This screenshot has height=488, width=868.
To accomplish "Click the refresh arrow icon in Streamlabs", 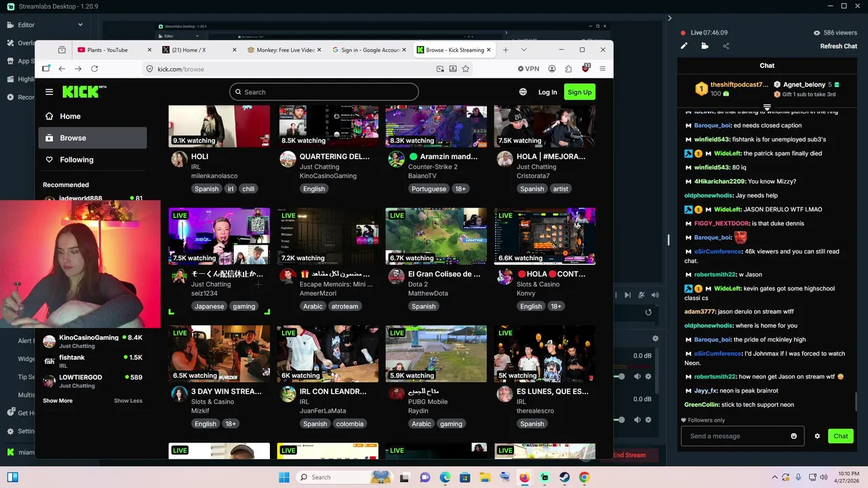I will pyautogui.click(x=648, y=312).
